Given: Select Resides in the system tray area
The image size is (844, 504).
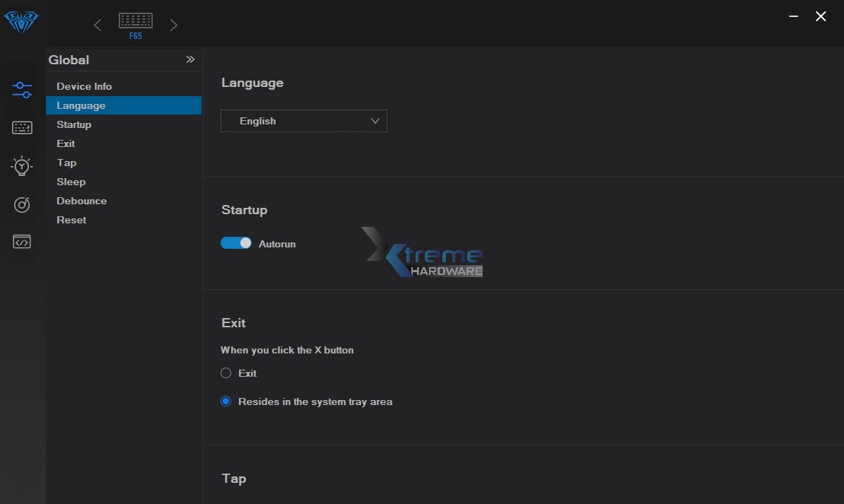Looking at the screenshot, I should [x=226, y=402].
